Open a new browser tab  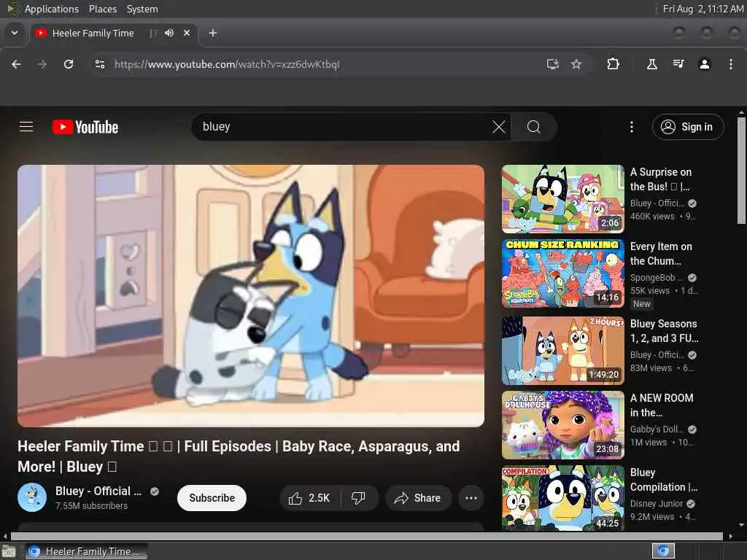click(x=213, y=33)
